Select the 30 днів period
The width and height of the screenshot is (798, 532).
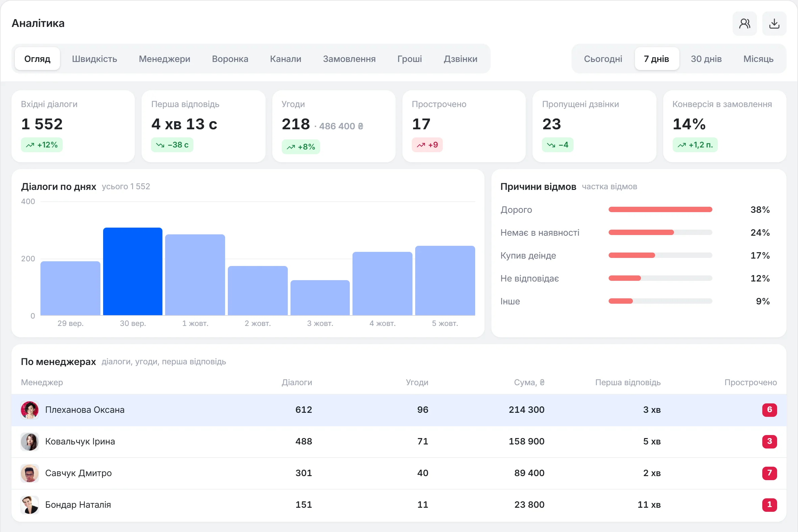pyautogui.click(x=706, y=59)
